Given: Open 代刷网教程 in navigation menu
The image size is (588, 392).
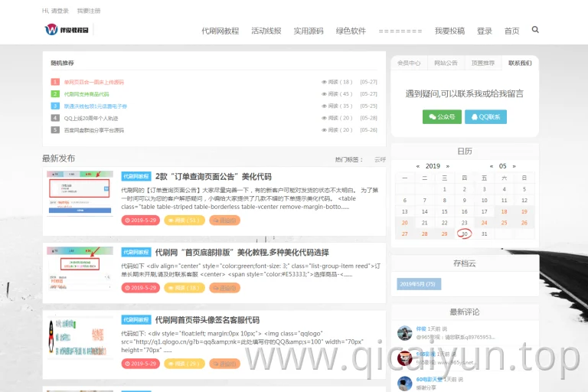Looking at the screenshot, I should 220,31.
